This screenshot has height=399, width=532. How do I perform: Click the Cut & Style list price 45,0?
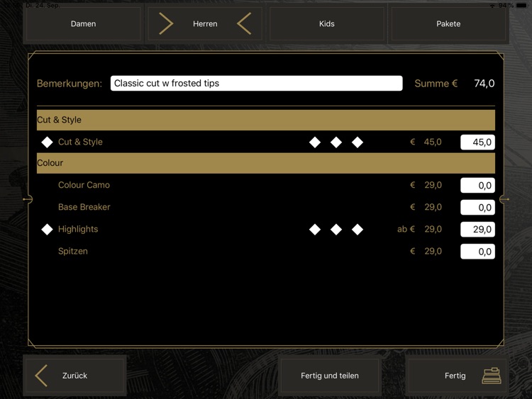tap(433, 142)
